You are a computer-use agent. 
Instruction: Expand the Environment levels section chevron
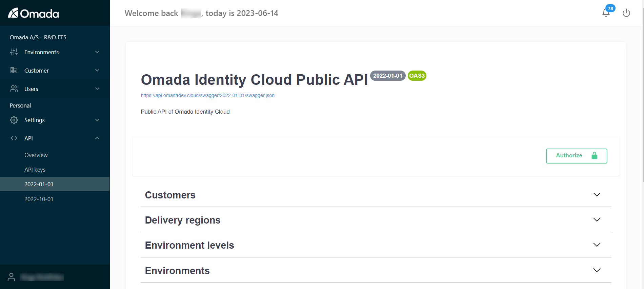tap(597, 245)
